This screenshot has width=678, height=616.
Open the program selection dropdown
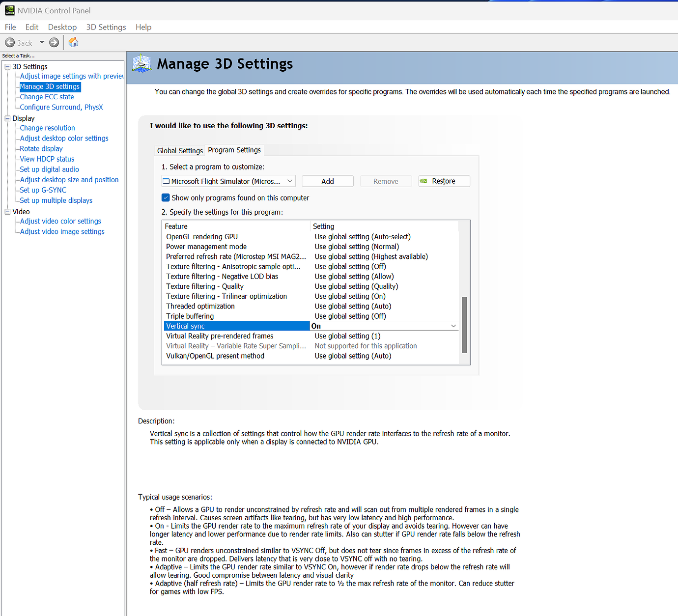click(290, 181)
